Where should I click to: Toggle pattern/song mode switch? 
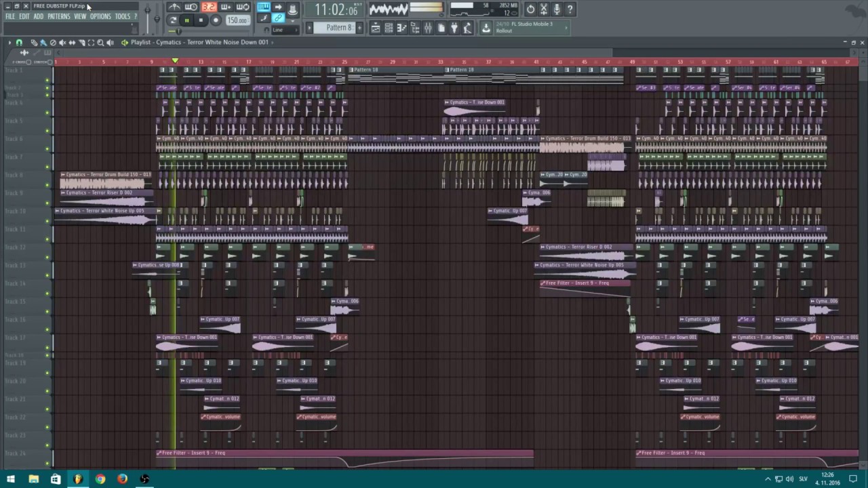[x=173, y=20]
